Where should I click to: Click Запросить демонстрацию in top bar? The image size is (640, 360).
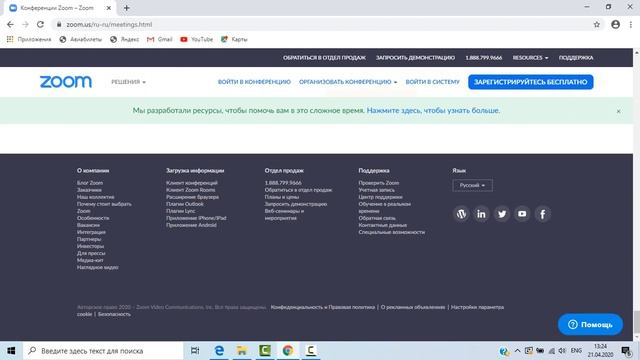pos(416,58)
